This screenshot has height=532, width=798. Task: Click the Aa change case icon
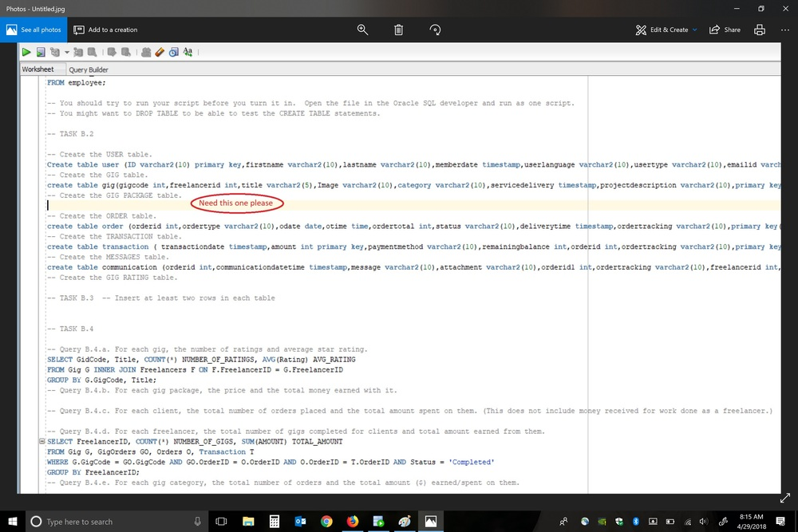click(188, 52)
